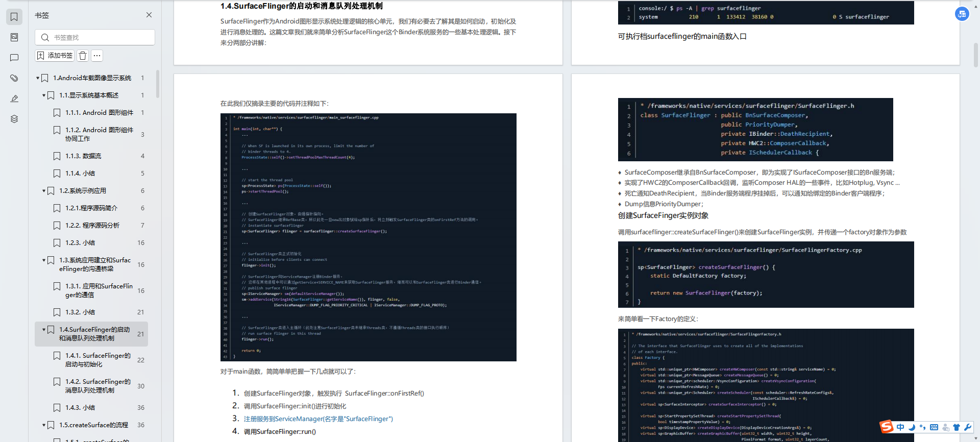Select bookmark 1.4.3. 小结
The image size is (980, 442).
80,408
